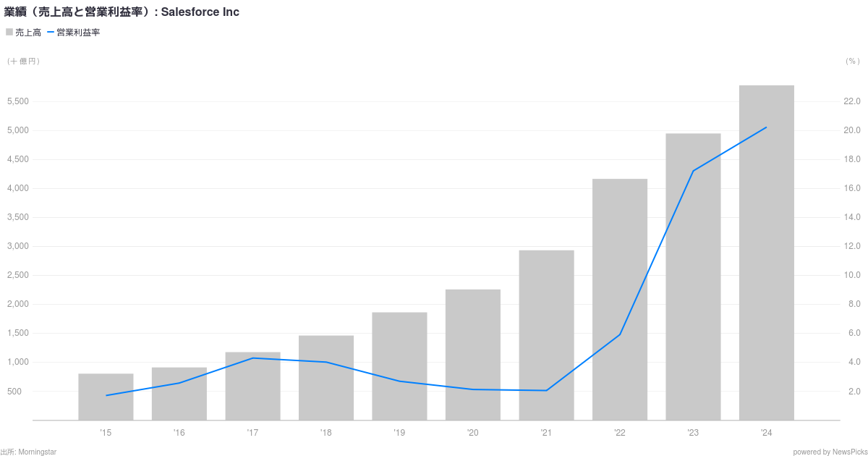
Task: Toggle the 売上高 legend entry
Action: (x=24, y=33)
